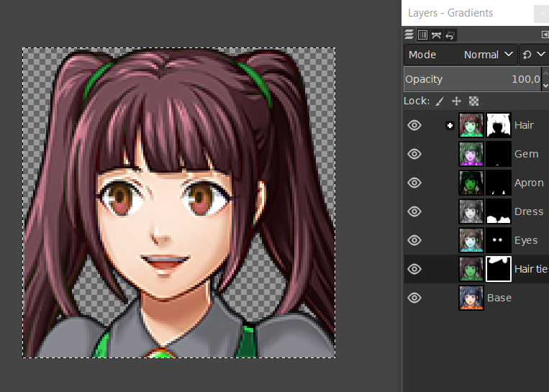Hide the Base layer via eye icon
The height and width of the screenshot is (392, 549).
click(x=414, y=298)
